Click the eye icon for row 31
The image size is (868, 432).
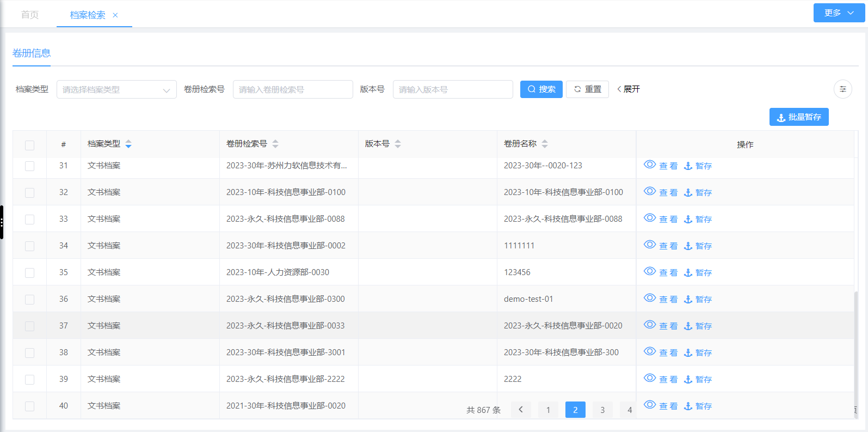coord(650,165)
